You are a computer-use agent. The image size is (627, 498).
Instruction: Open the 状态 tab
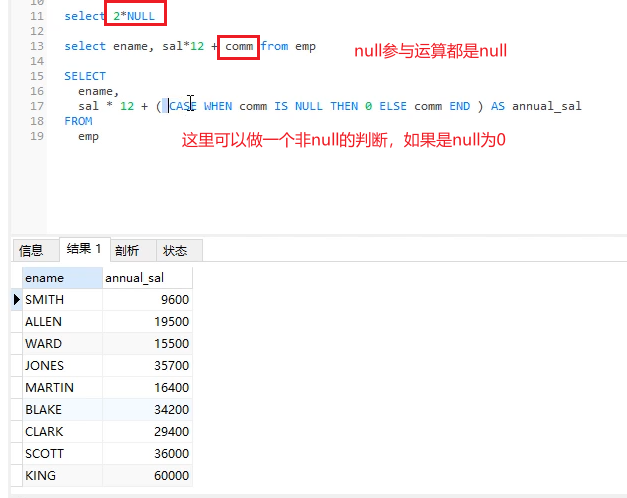(179, 250)
